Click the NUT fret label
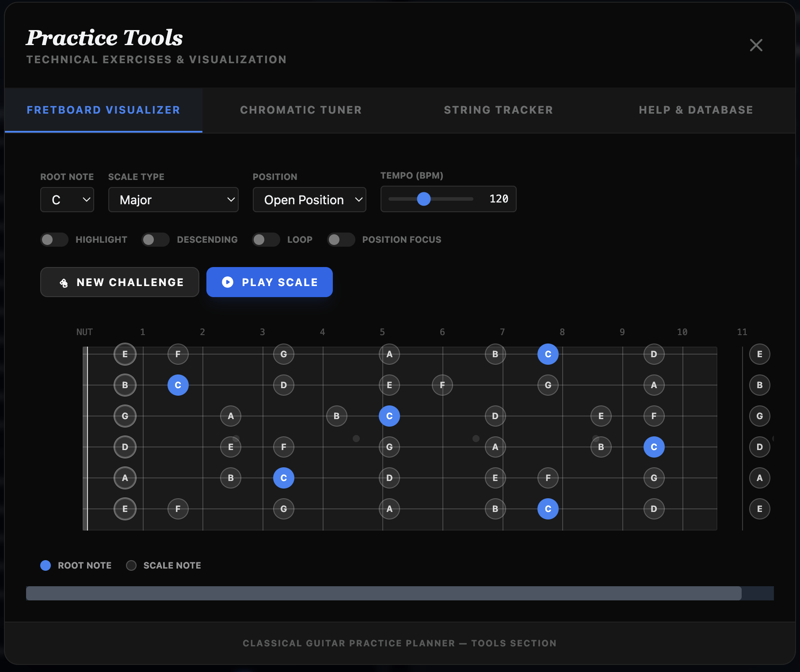Image resolution: width=800 pixels, height=672 pixels. [84, 332]
